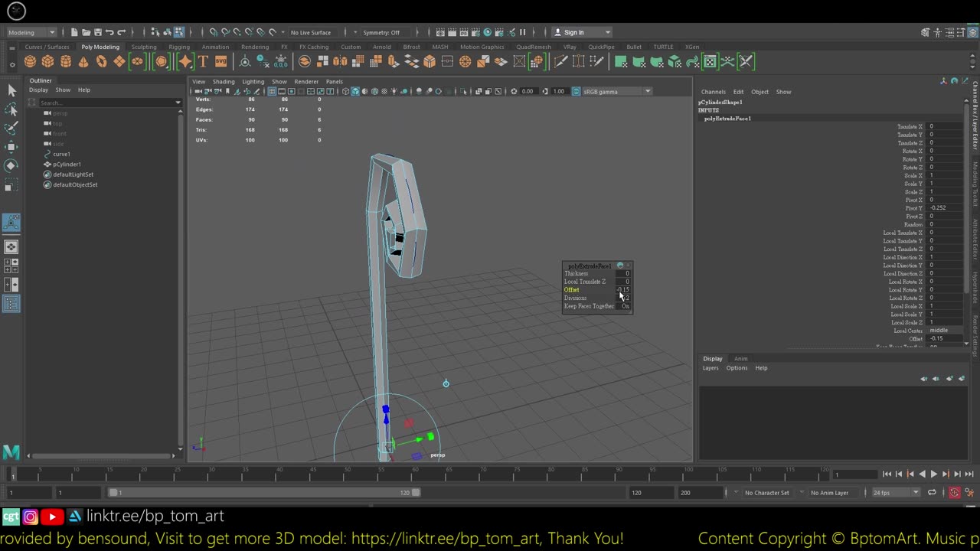Open the Symmetry: Off dropdown

tap(383, 32)
